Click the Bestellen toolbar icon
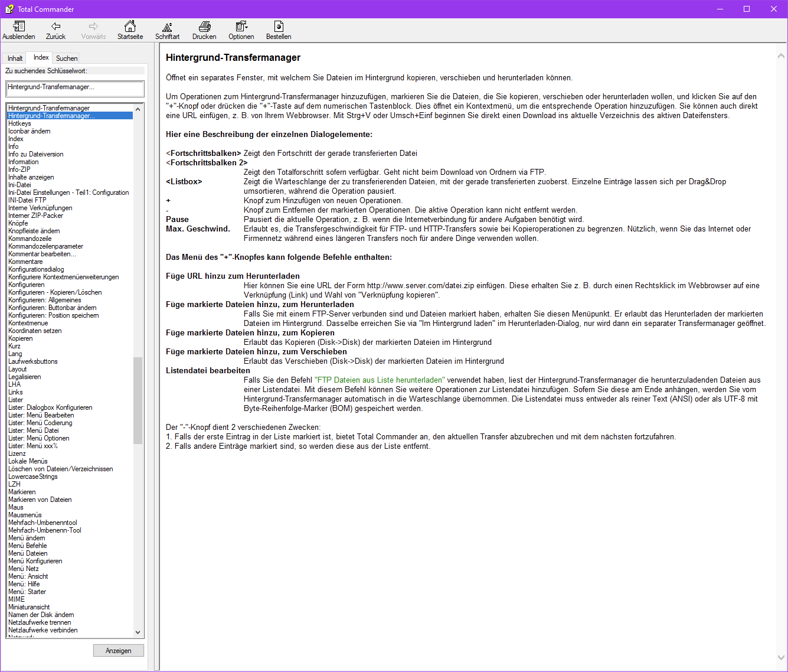This screenshot has width=788, height=672. (x=279, y=27)
